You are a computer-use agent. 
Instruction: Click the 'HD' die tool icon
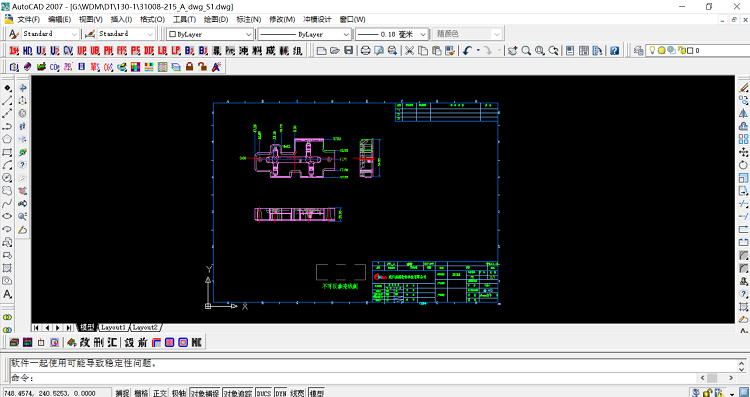[28, 50]
